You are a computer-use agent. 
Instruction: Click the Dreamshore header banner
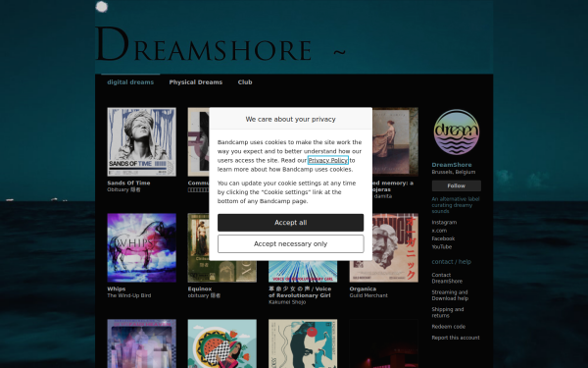[x=294, y=37]
